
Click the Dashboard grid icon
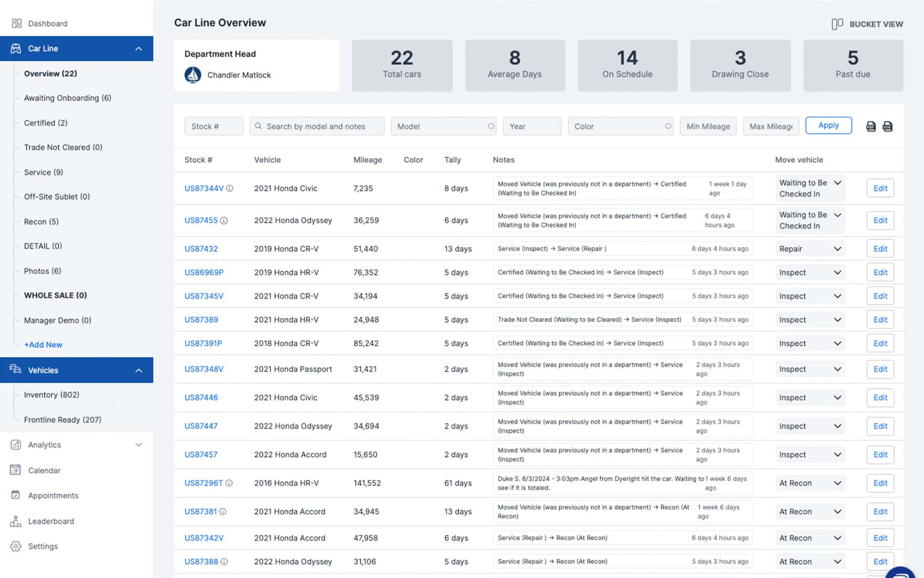pyautogui.click(x=17, y=23)
